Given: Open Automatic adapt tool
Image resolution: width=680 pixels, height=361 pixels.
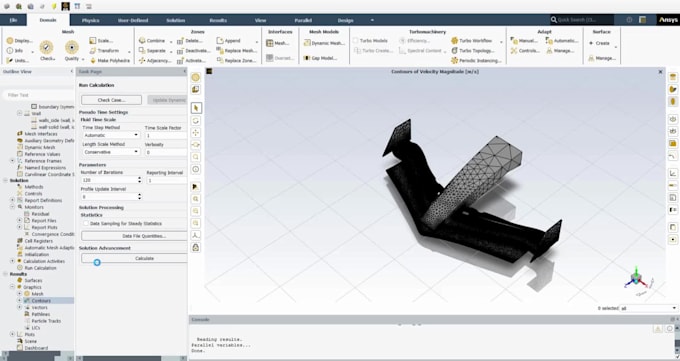Looking at the screenshot, I should (x=562, y=41).
